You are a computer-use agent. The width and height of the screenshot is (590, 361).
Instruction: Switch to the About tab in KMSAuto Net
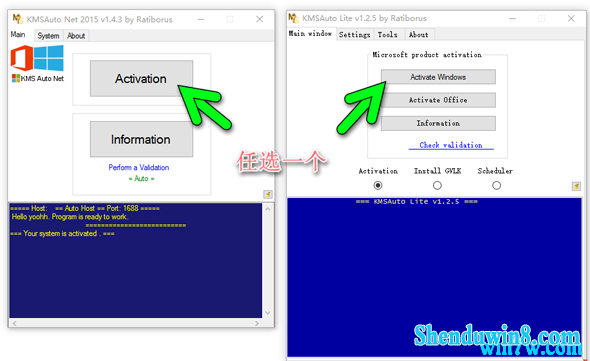click(x=76, y=36)
